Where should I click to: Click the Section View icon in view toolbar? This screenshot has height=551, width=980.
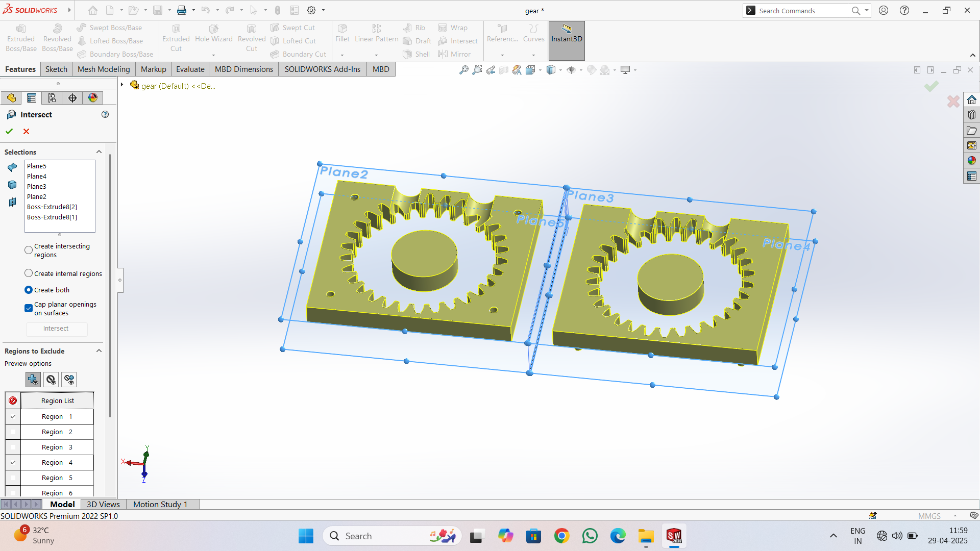[504, 70]
